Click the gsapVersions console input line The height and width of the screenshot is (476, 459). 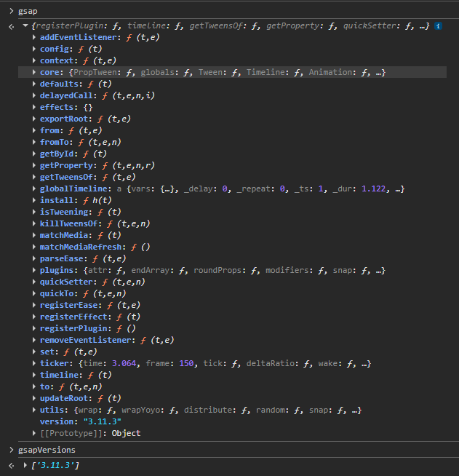(x=47, y=450)
